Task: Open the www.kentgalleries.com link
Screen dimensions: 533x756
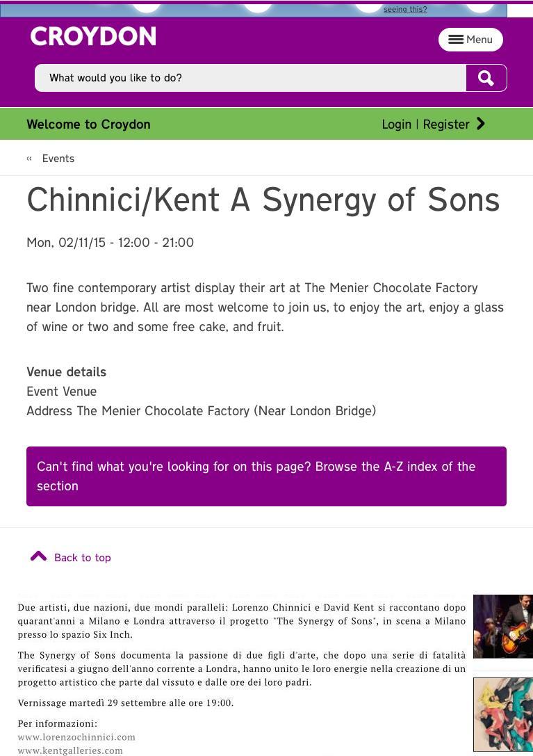Action: coord(70,750)
